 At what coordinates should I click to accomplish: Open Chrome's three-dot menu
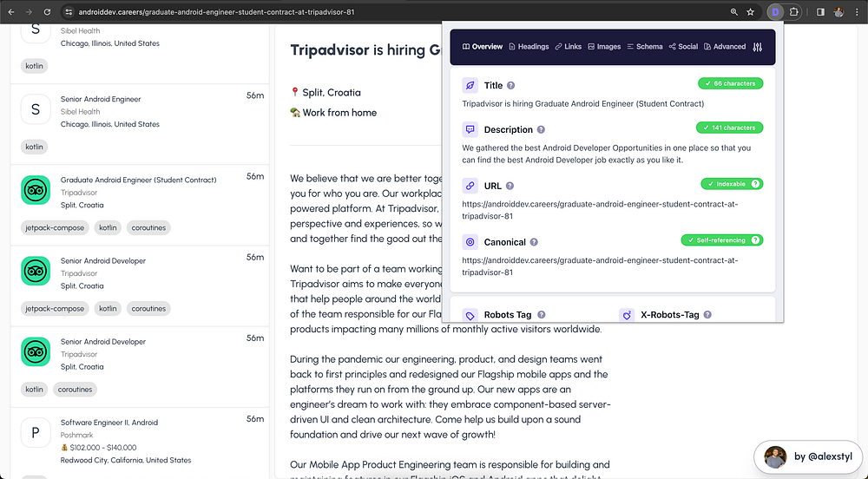click(857, 11)
